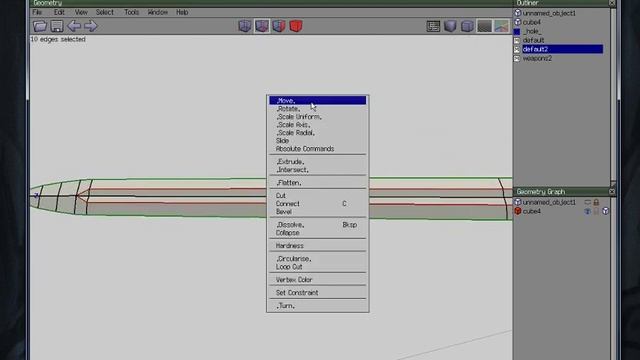Choose Scale Radial from the context menu
Screen dimensions: 640x360
[x=318, y=133]
